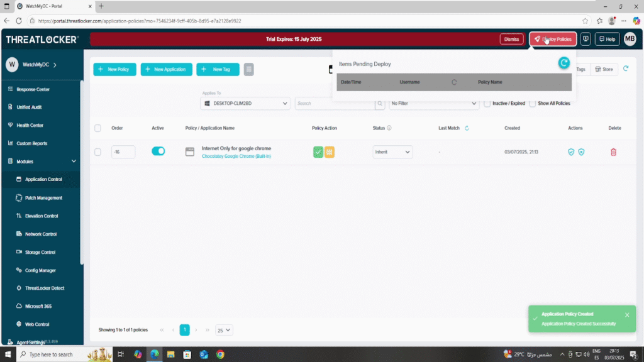The image size is (644, 362).
Task: Select the Internet Only for google chrome row checkbox
Action: 97,152
